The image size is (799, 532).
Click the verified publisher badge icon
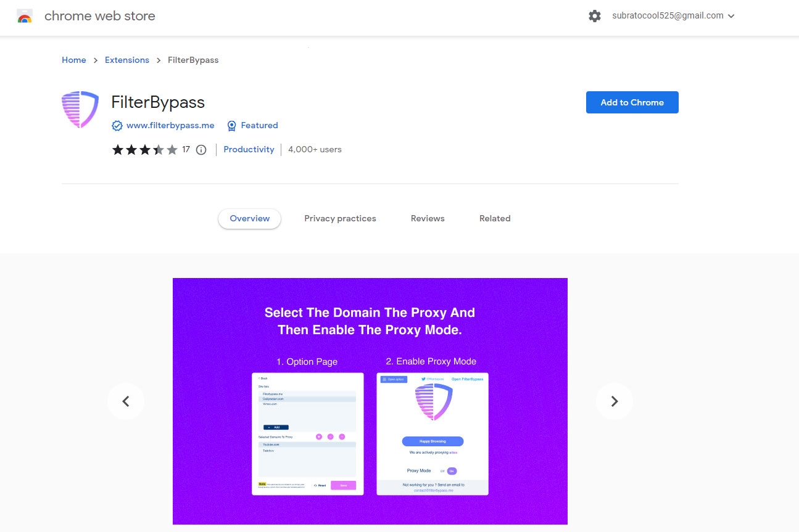117,126
